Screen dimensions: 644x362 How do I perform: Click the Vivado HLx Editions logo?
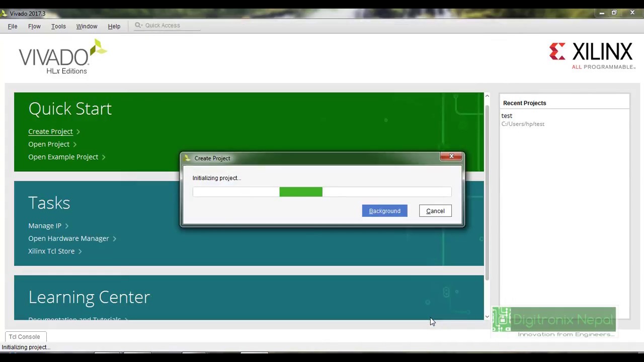(x=63, y=57)
